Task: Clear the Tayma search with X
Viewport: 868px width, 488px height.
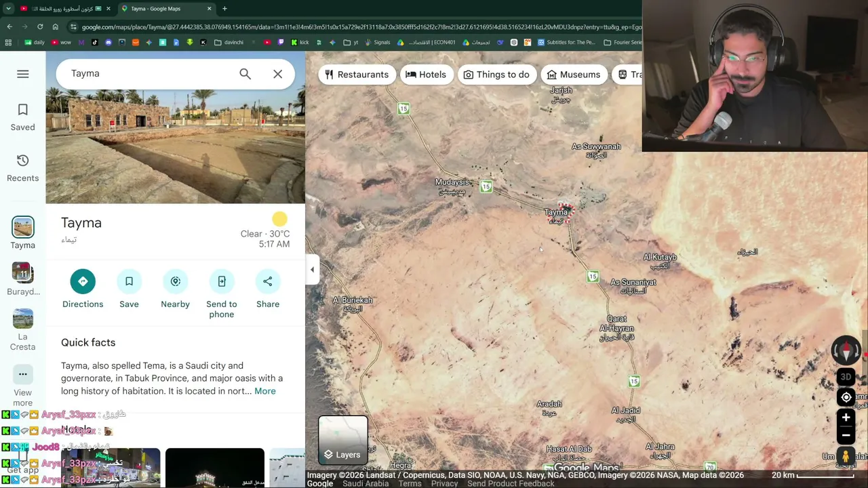Action: 278,74
